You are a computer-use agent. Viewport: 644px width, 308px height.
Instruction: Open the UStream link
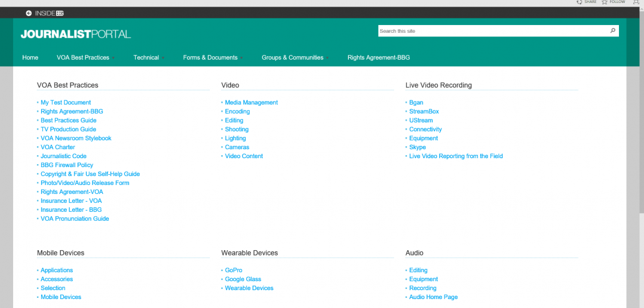(421, 121)
